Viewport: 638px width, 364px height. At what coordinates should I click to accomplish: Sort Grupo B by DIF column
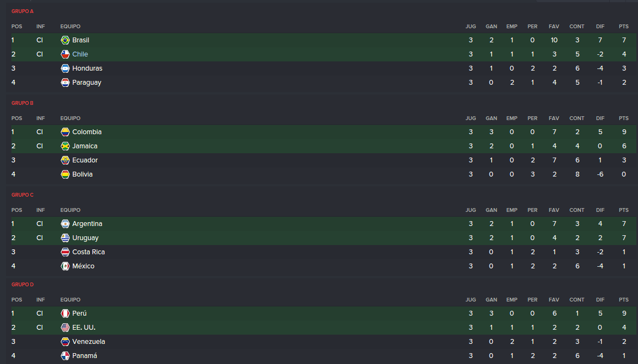pos(600,118)
